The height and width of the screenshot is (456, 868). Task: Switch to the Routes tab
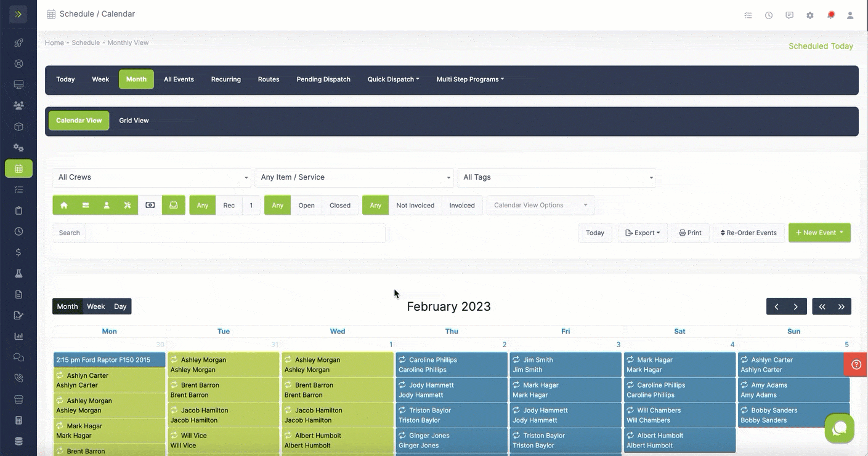click(269, 79)
